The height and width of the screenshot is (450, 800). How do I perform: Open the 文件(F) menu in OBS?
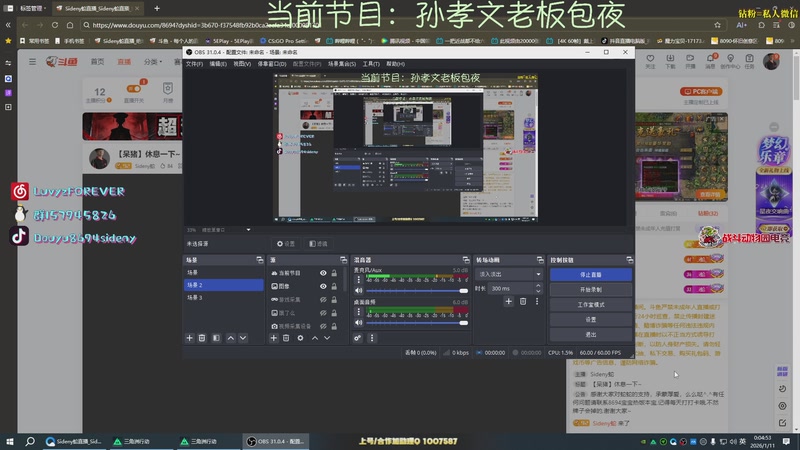[x=194, y=64]
